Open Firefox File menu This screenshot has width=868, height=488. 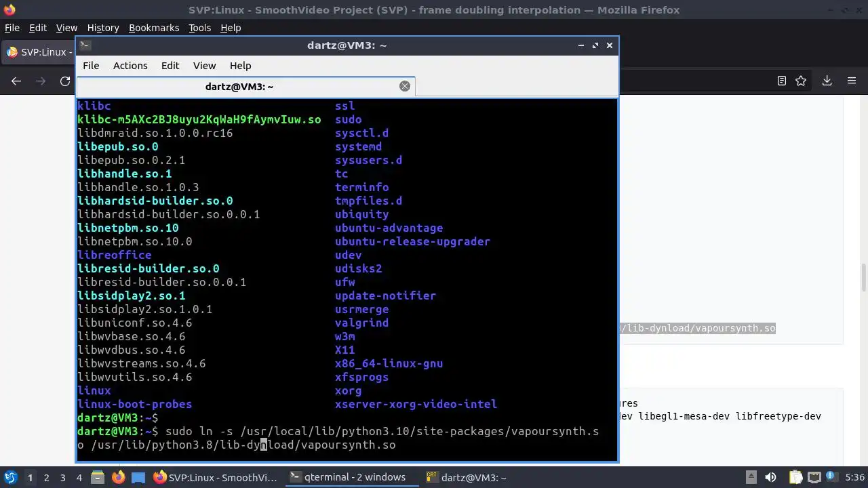tap(12, 28)
